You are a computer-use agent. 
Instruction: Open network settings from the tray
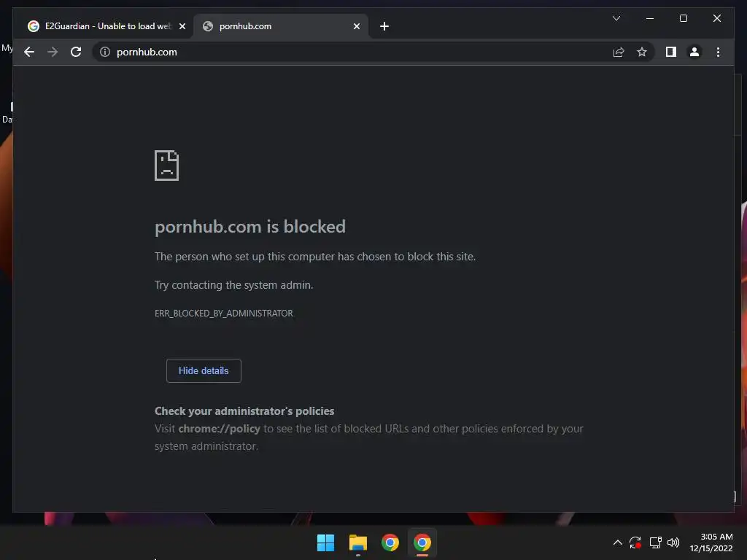[x=656, y=542]
